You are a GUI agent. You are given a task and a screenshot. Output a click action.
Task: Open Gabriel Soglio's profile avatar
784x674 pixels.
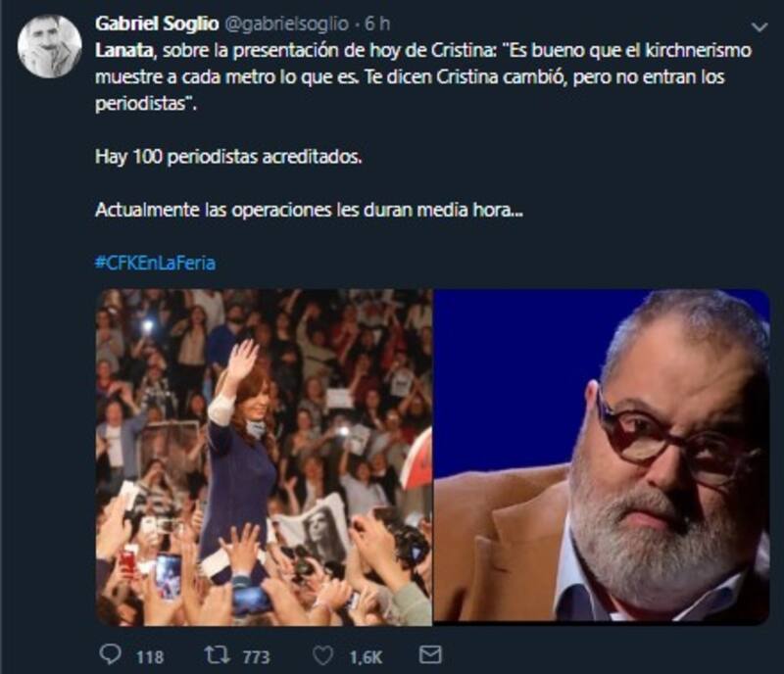pyautogui.click(x=49, y=46)
